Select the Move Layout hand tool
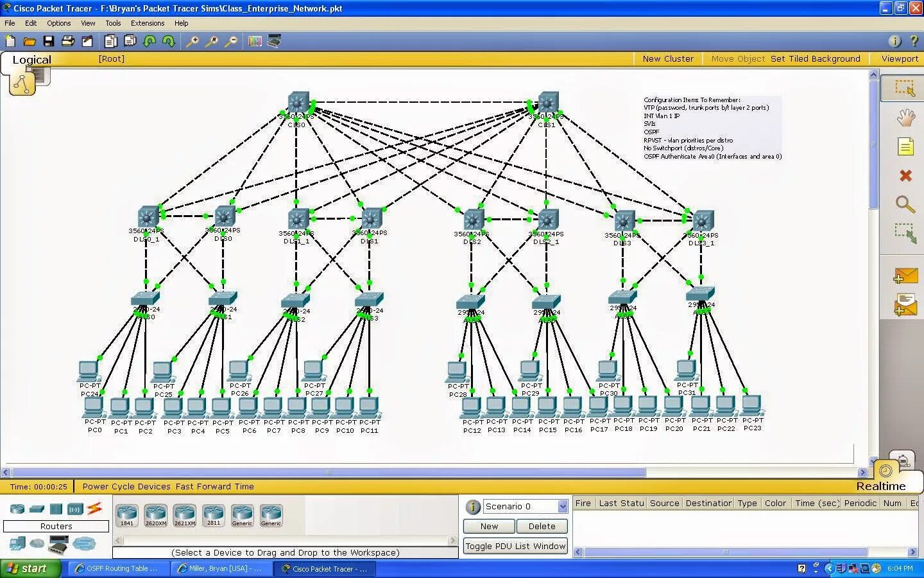This screenshot has width=924, height=578. [905, 118]
